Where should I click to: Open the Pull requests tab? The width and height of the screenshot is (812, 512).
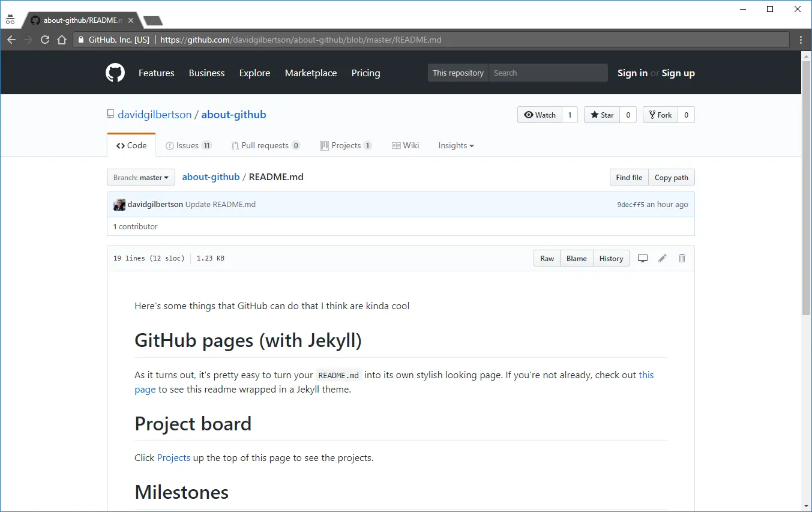(265, 146)
